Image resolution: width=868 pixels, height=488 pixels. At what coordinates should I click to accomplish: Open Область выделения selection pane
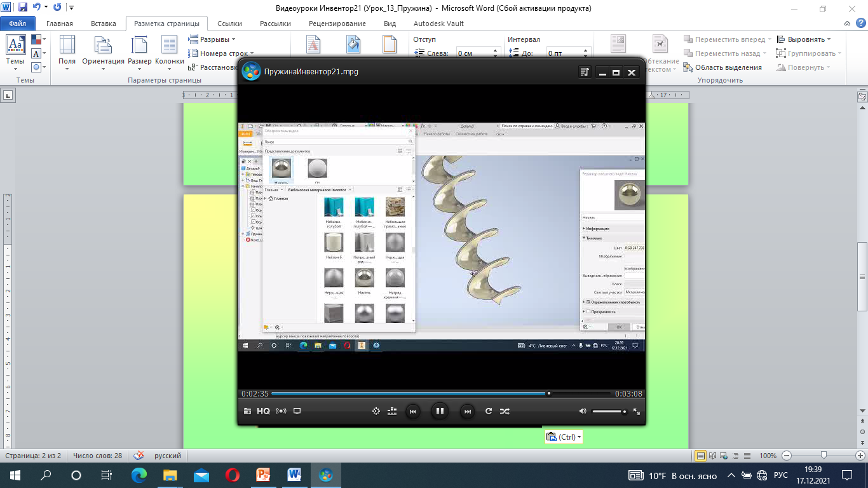(722, 67)
